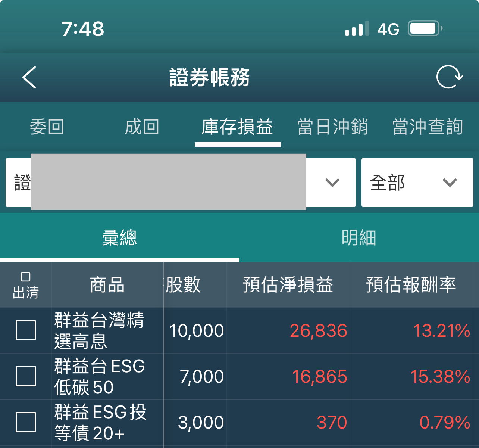The width and height of the screenshot is (479, 448).
Task: Switch to the 成回 tab
Action: tap(142, 127)
